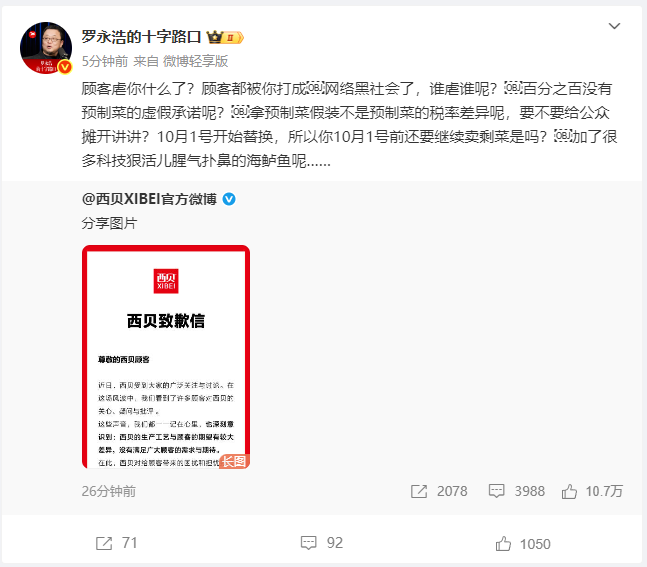This screenshot has width=647, height=567.
Task: Open 罗永浩的十字路口 username link
Action: [x=141, y=37]
